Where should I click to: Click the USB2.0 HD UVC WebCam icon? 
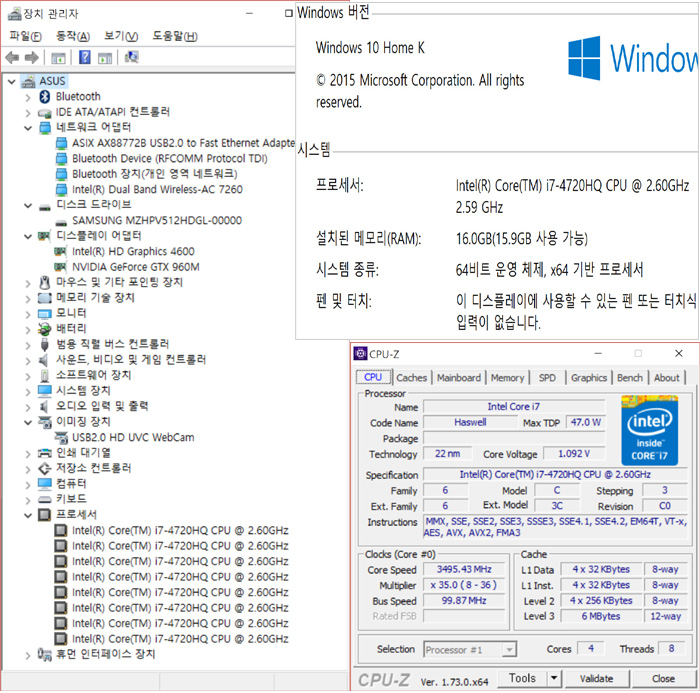point(61,438)
